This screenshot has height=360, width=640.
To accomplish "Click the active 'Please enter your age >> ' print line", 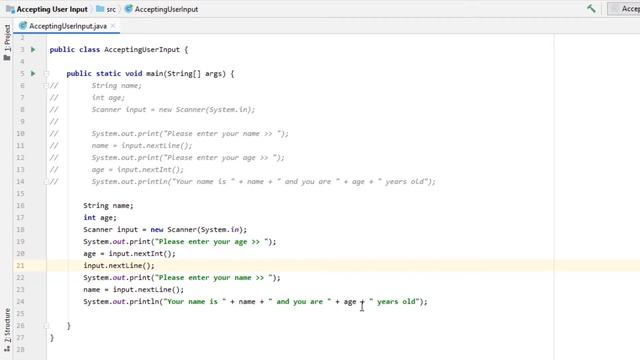I will 180,242.
